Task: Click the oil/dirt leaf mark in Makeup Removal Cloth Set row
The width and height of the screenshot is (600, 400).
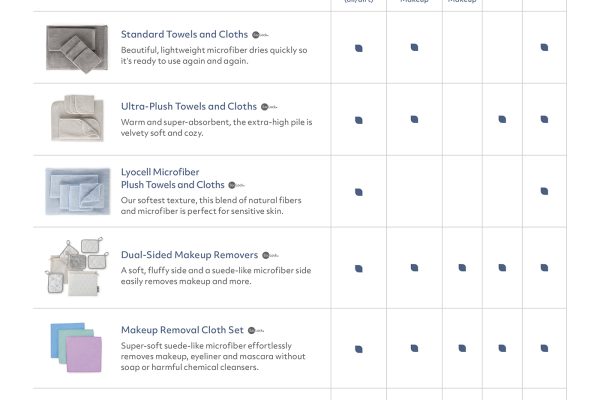Action: (x=359, y=350)
